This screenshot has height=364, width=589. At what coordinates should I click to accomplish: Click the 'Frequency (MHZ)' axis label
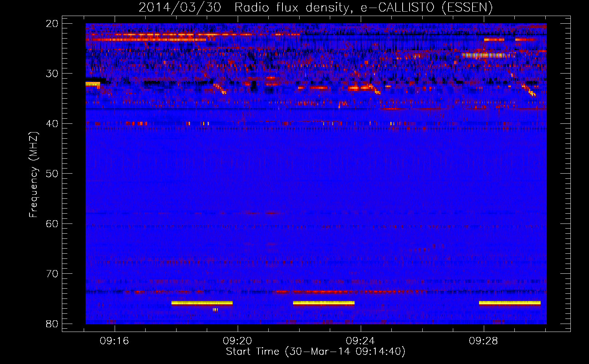(33, 175)
